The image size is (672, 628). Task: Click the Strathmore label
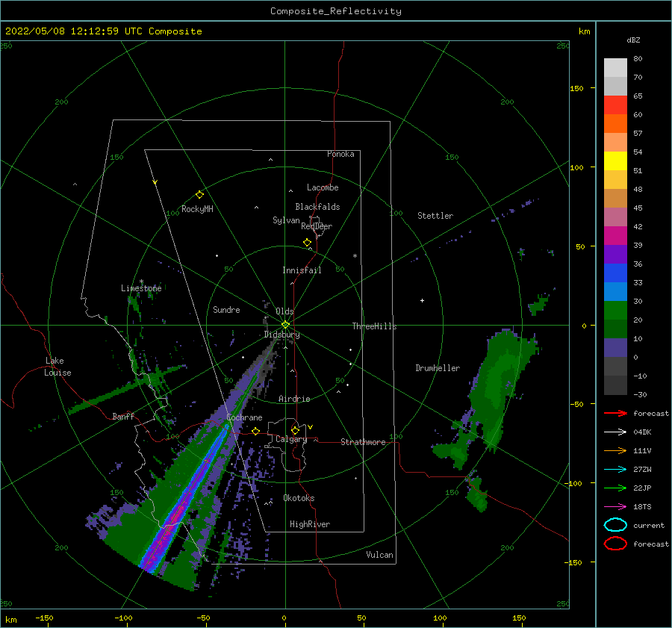(363, 442)
